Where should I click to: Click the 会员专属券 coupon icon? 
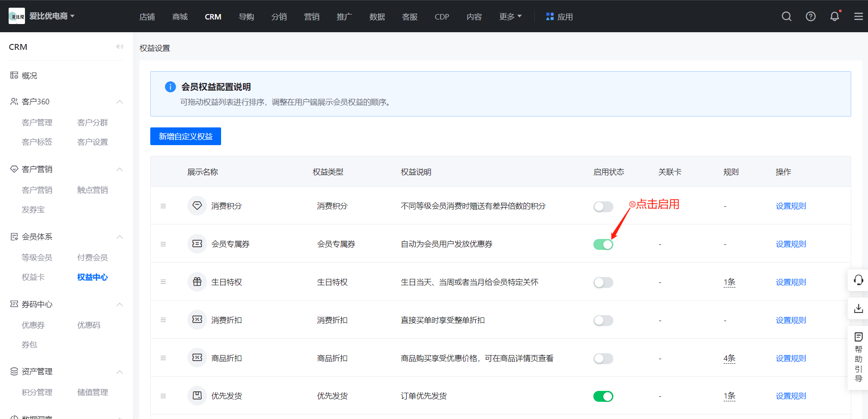click(197, 244)
